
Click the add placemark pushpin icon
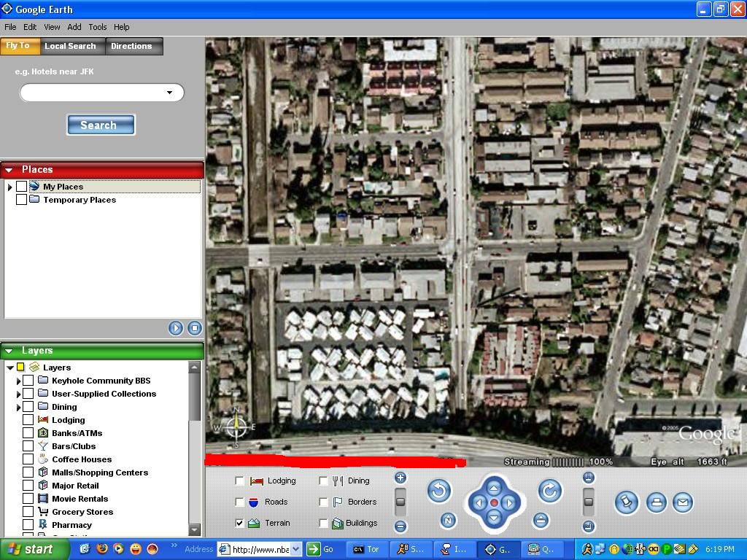626,502
